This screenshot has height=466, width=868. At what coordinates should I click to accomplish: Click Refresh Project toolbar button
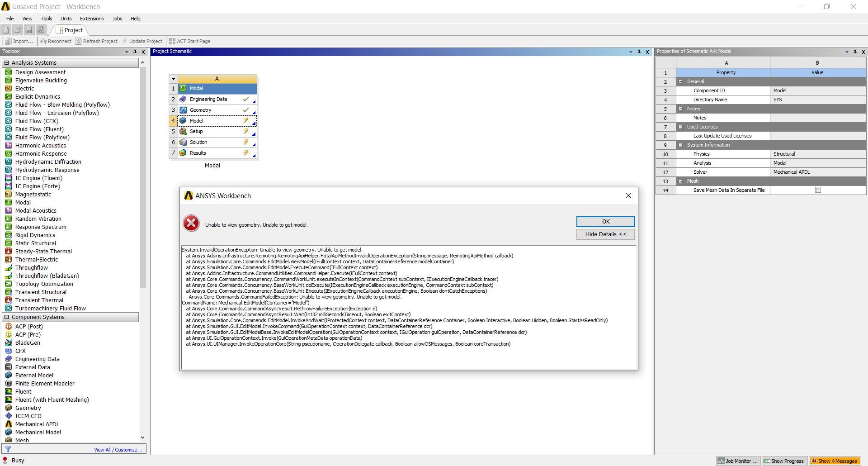[x=96, y=41]
